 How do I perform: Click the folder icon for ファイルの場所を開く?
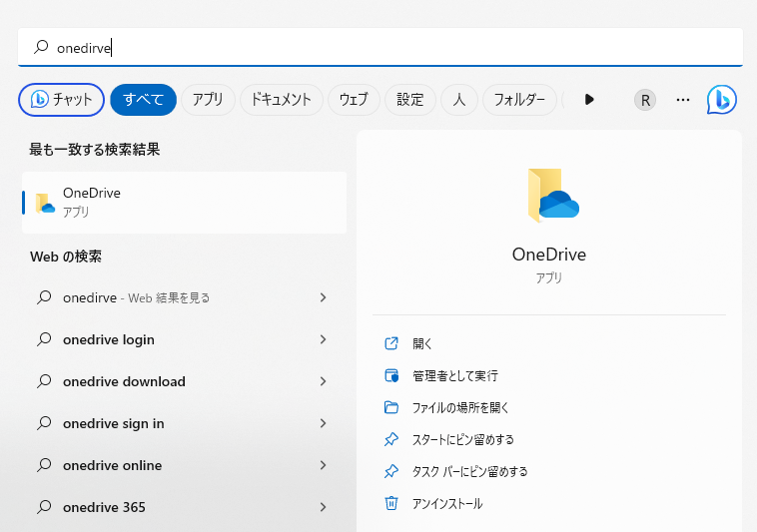391,407
